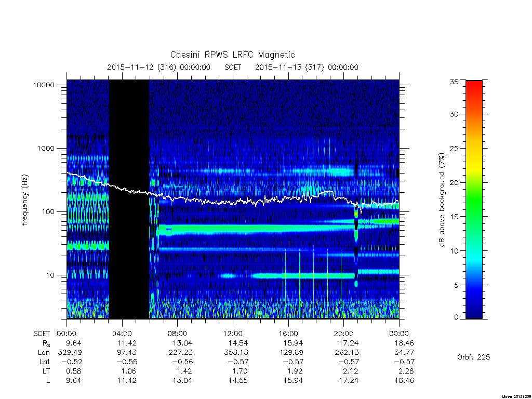Click the longitude value '97.43'

pos(127,353)
